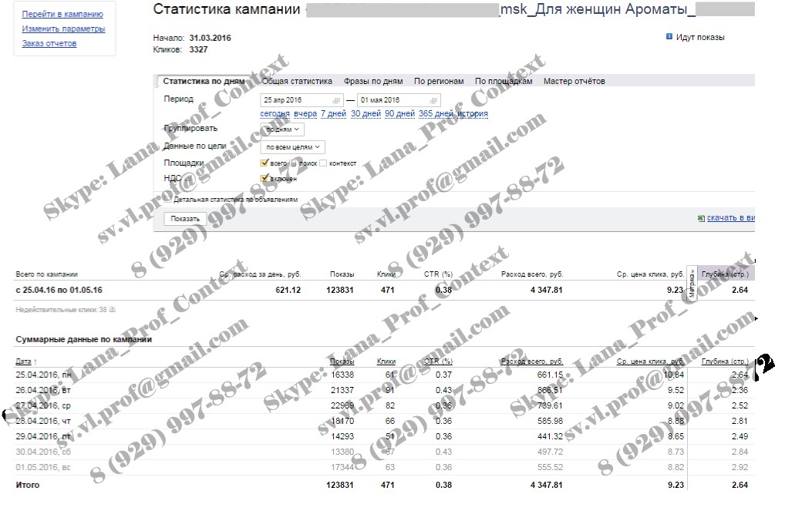Click the Excel icon beside 'скачать в'
This screenshot has height=511, width=812.
point(701,218)
